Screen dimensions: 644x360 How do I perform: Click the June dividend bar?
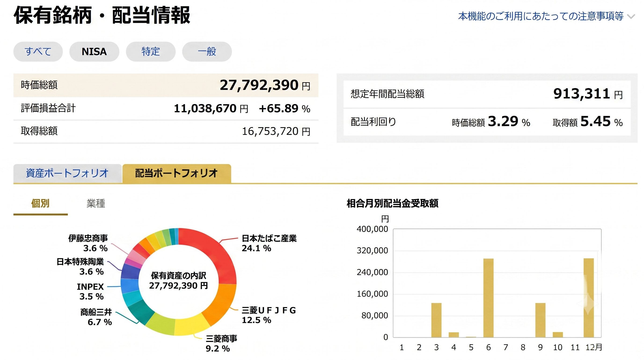pyautogui.click(x=488, y=298)
